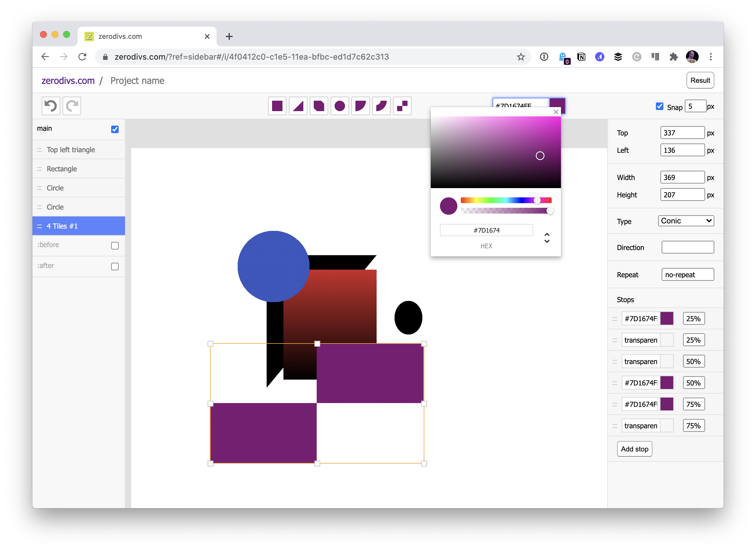
Task: Click the Snap pixel value field
Action: coord(696,106)
